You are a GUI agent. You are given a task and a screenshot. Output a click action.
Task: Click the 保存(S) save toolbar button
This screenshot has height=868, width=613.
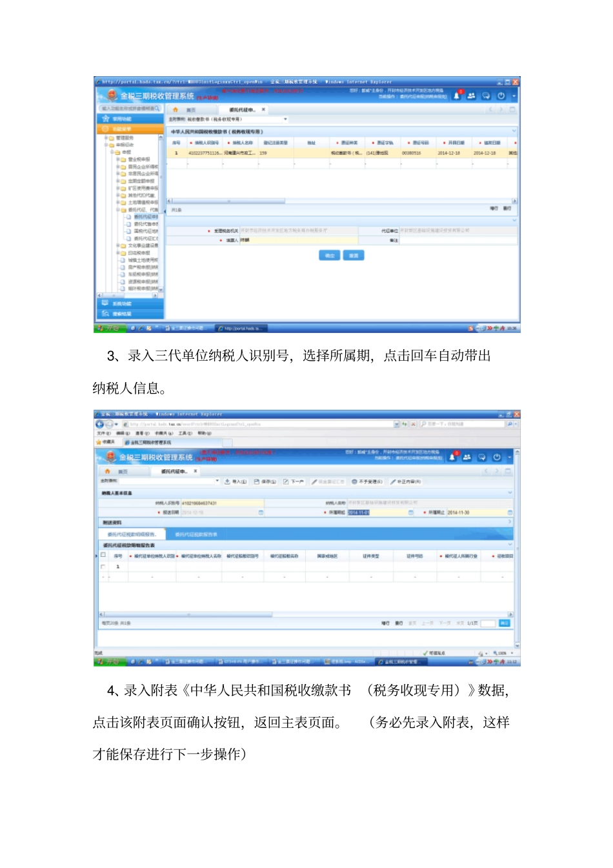point(265,481)
